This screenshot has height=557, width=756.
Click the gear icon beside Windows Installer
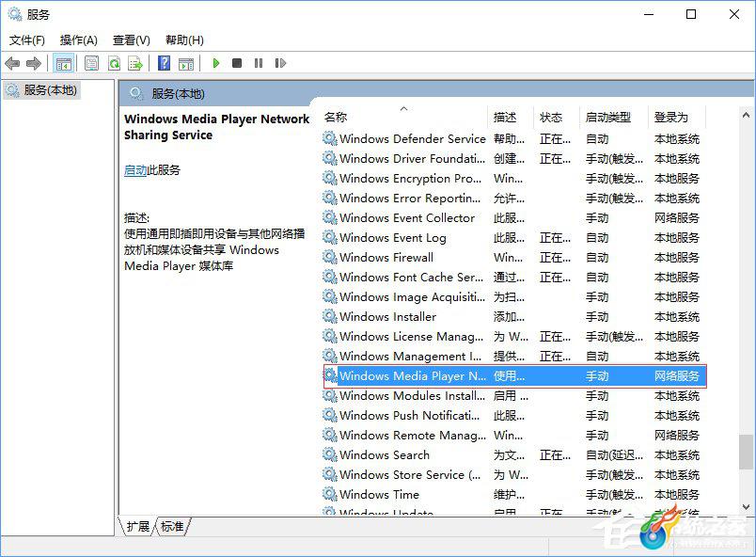click(x=330, y=316)
